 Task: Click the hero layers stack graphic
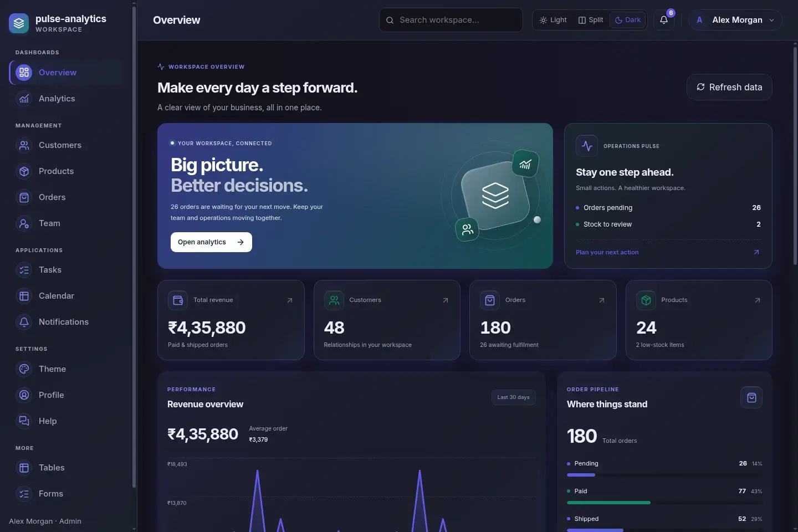tap(495, 195)
